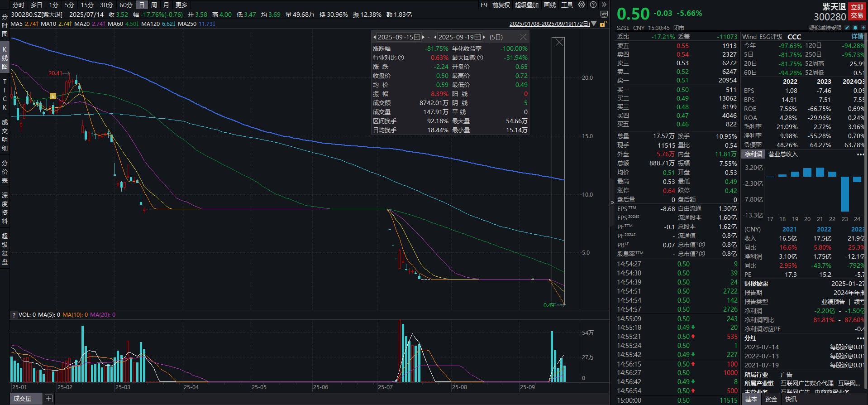This screenshot has width=868, height=405.
Task: Open start date calendar picker for 2025-09-15
Action: (417, 37)
